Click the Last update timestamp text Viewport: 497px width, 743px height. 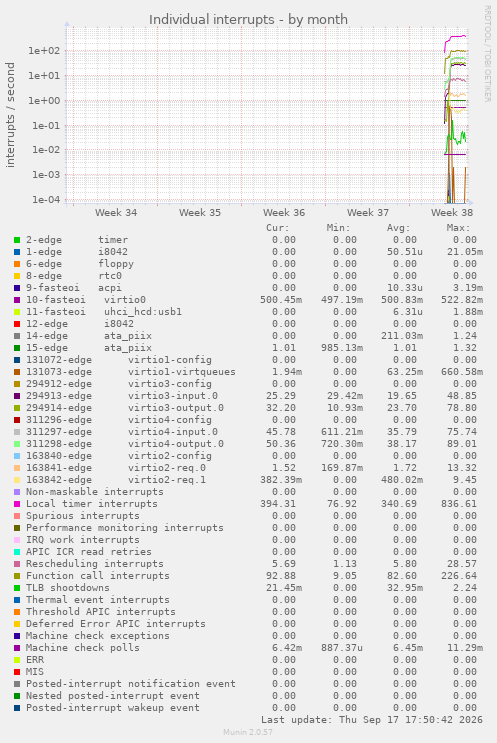[372, 720]
